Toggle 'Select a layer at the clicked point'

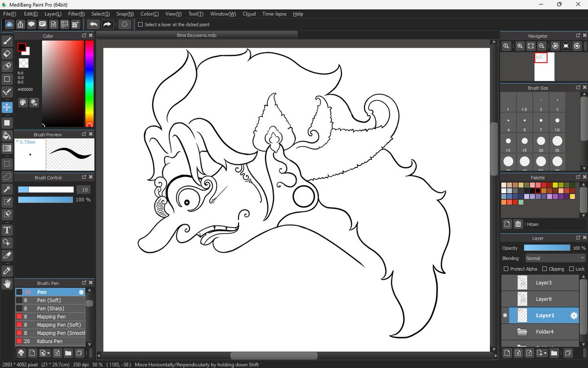[x=141, y=25]
